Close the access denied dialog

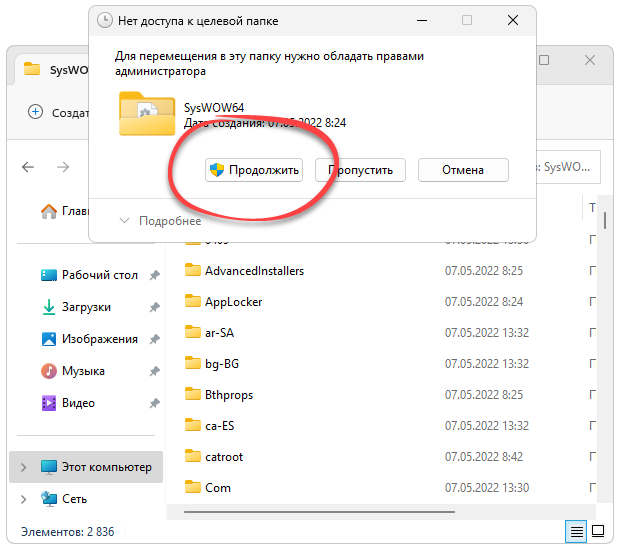[x=513, y=20]
